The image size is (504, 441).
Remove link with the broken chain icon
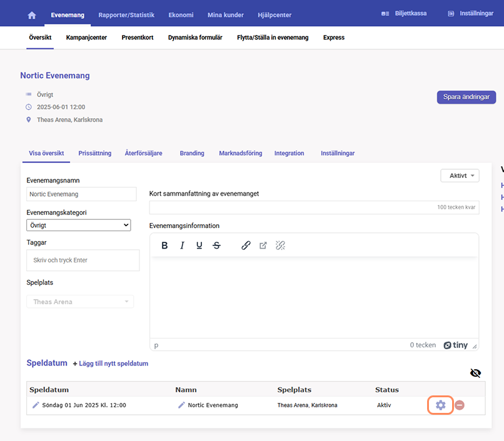[280, 245]
